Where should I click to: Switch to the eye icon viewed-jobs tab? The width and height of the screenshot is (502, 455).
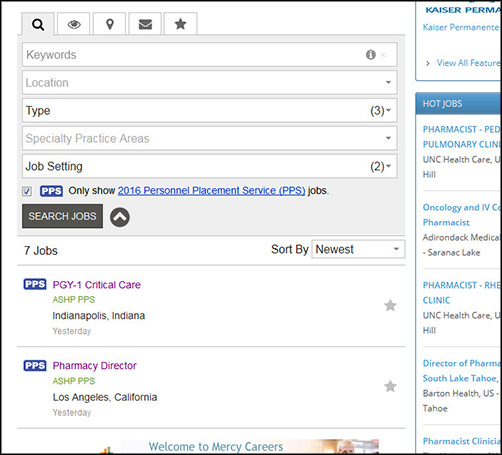pyautogui.click(x=74, y=24)
